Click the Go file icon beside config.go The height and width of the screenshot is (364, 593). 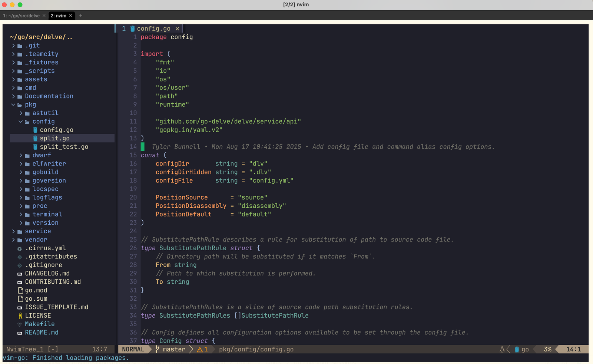click(35, 130)
